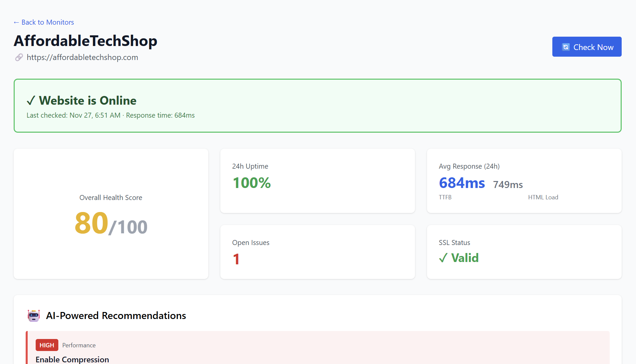Image resolution: width=636 pixels, height=364 pixels.
Task: Click the green checkmark beside Website is Online
Action: (x=31, y=101)
